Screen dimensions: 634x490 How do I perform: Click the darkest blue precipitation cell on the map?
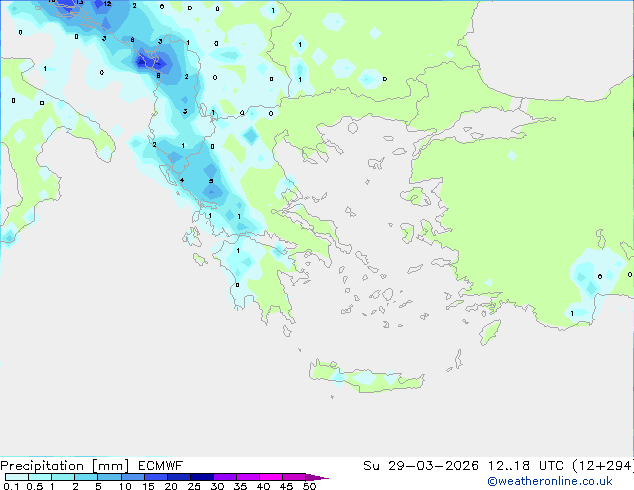[141, 62]
